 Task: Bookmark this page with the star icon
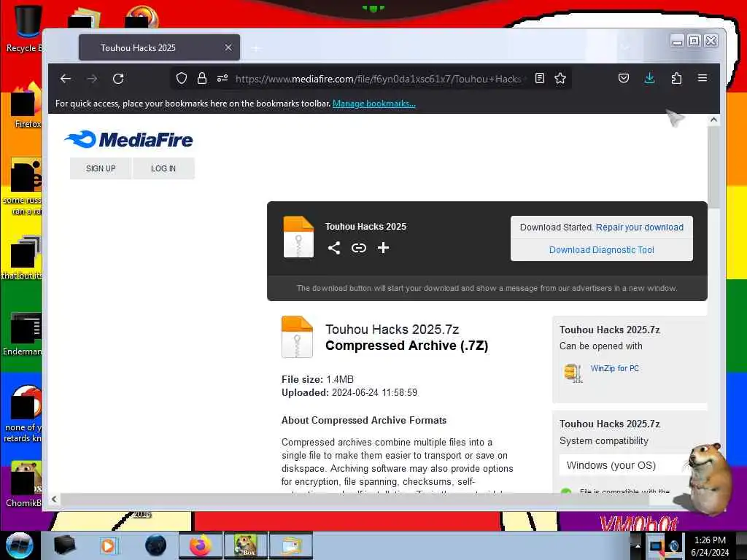[x=560, y=78]
